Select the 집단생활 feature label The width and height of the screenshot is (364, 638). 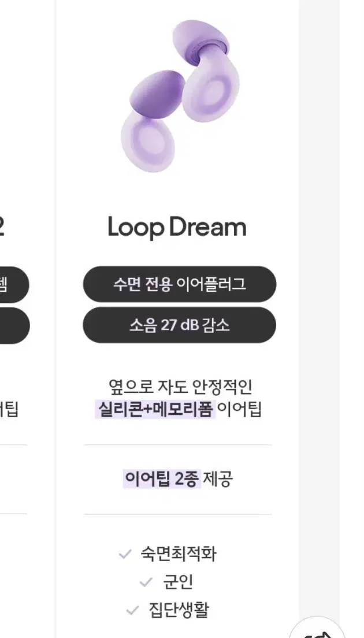179,610
